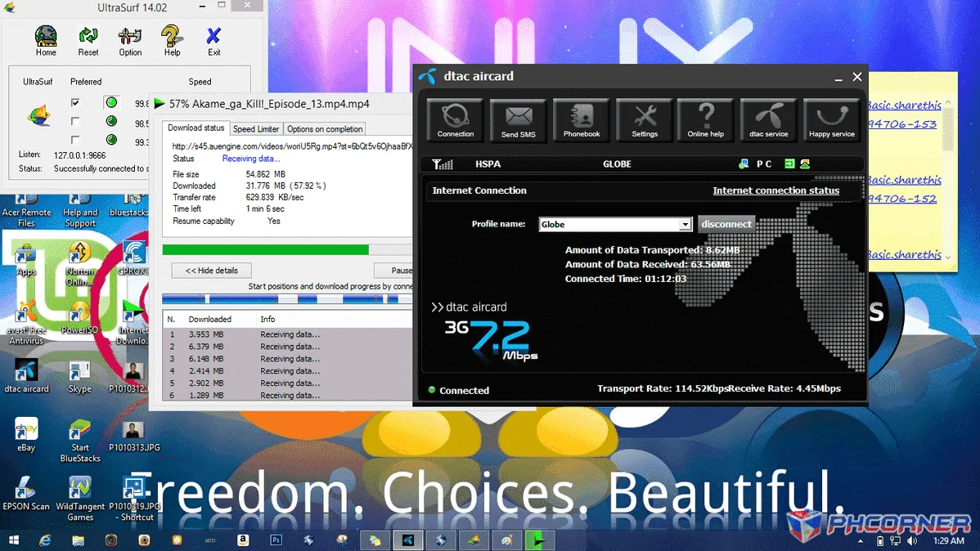This screenshot has width=980, height=551.
Task: Switch to Download status tab
Action: [x=196, y=128]
